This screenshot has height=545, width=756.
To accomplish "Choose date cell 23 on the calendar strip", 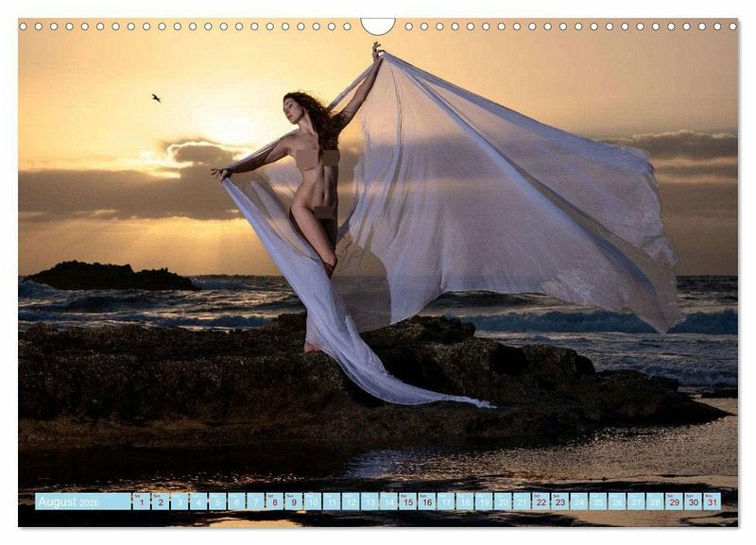I will tap(559, 502).
